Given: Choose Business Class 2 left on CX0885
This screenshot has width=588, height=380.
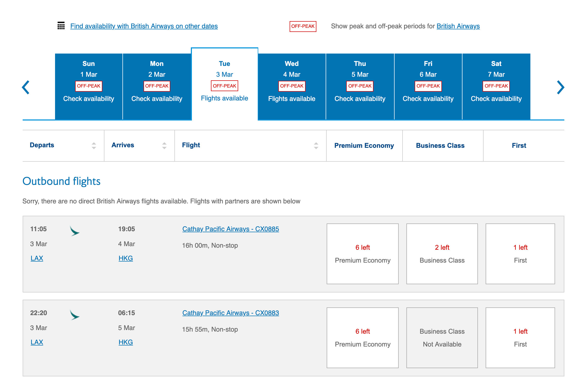Looking at the screenshot, I should pos(442,254).
